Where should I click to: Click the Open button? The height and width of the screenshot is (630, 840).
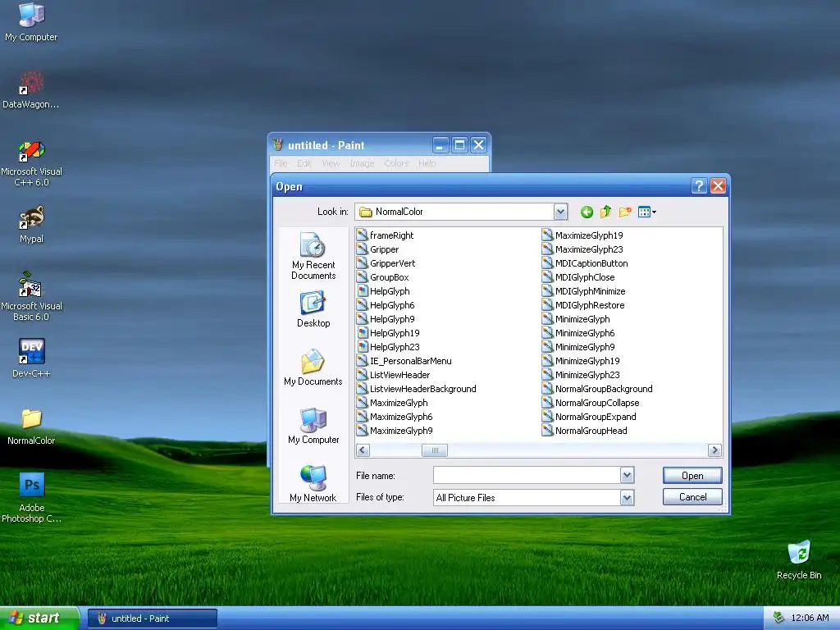click(692, 476)
